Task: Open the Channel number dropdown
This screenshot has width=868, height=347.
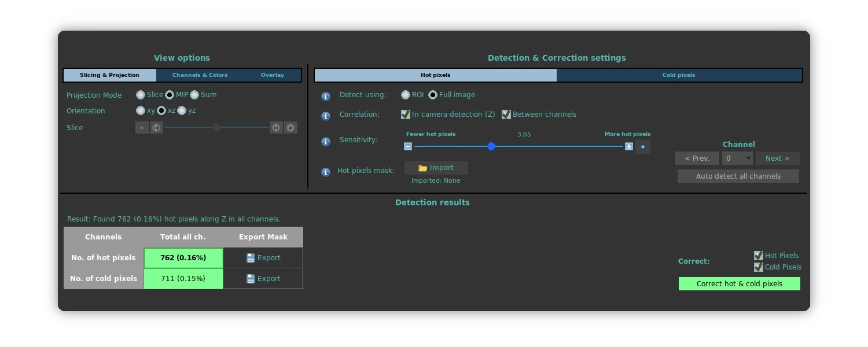Action: pos(737,158)
